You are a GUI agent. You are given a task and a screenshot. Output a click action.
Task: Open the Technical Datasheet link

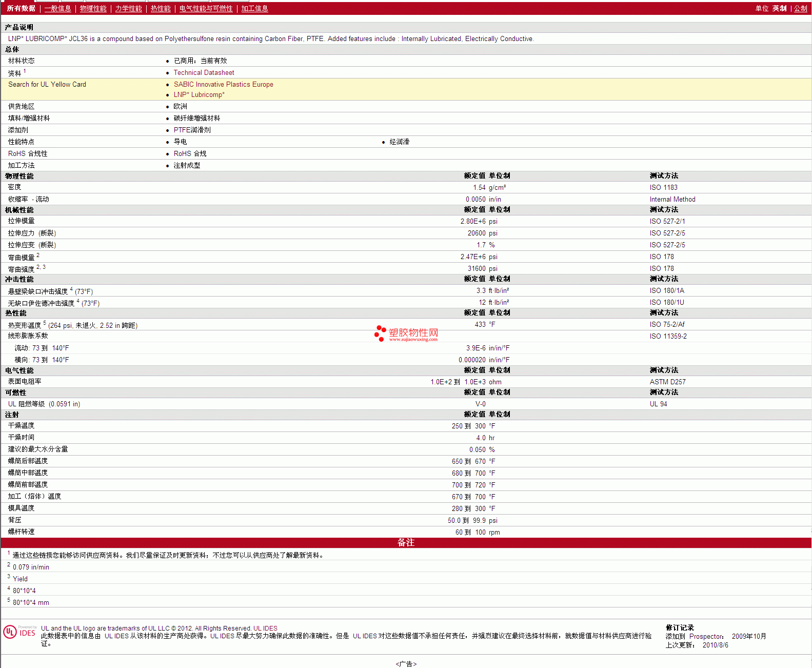tap(204, 73)
